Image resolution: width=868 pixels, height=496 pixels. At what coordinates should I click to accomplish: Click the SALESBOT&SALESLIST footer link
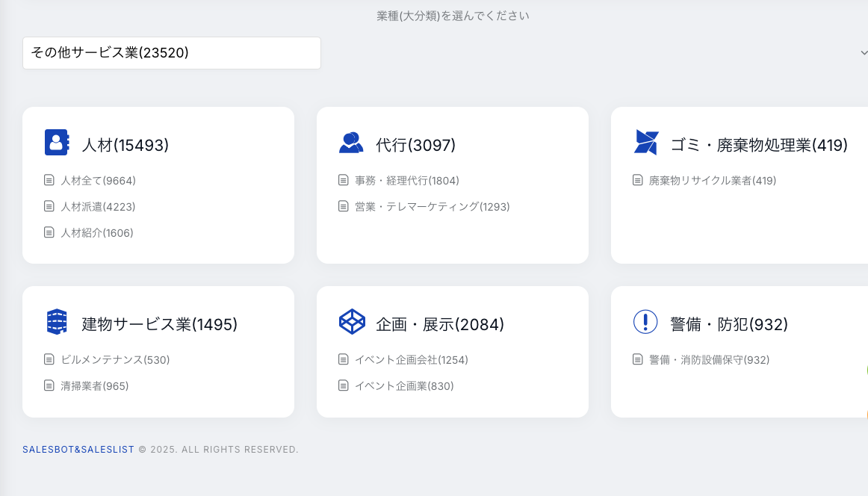pyautogui.click(x=78, y=450)
